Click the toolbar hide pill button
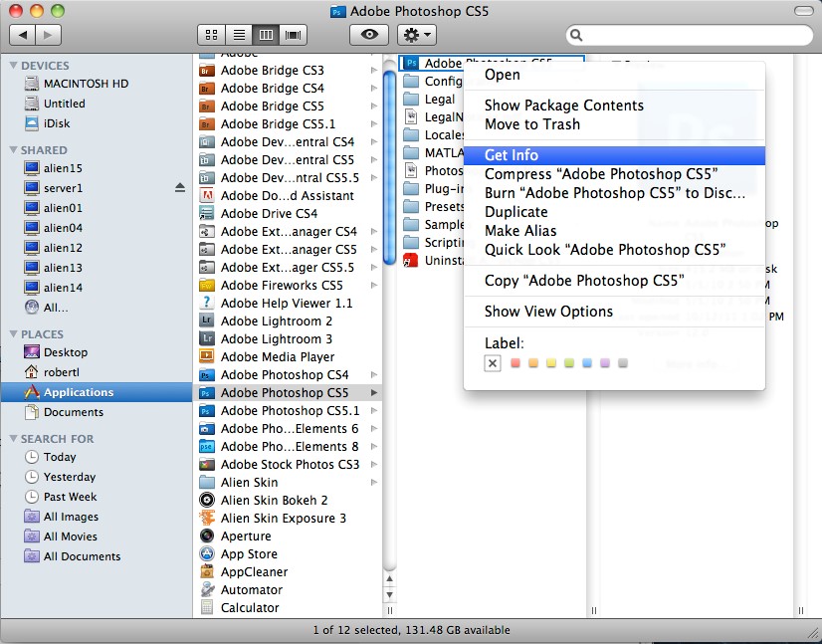 804,11
